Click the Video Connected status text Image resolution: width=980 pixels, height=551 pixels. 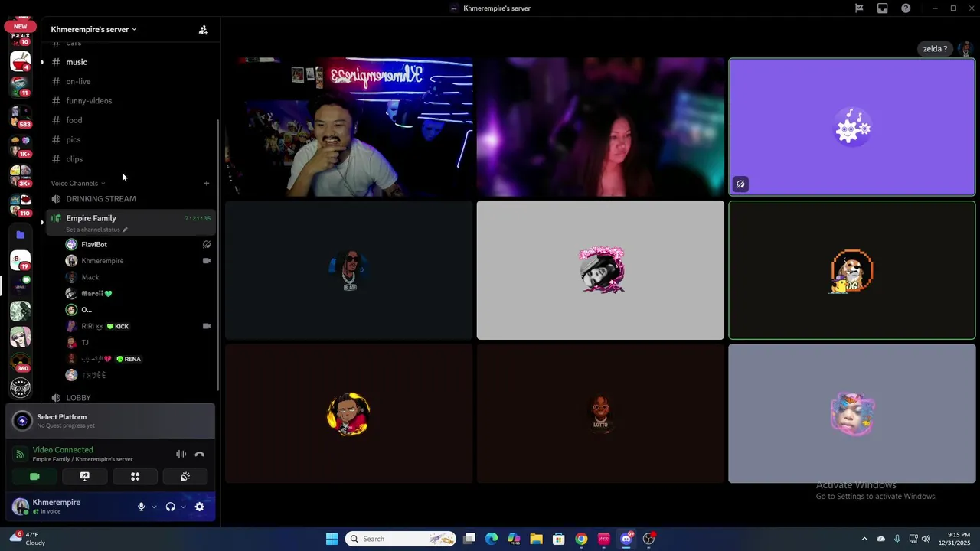tap(63, 450)
